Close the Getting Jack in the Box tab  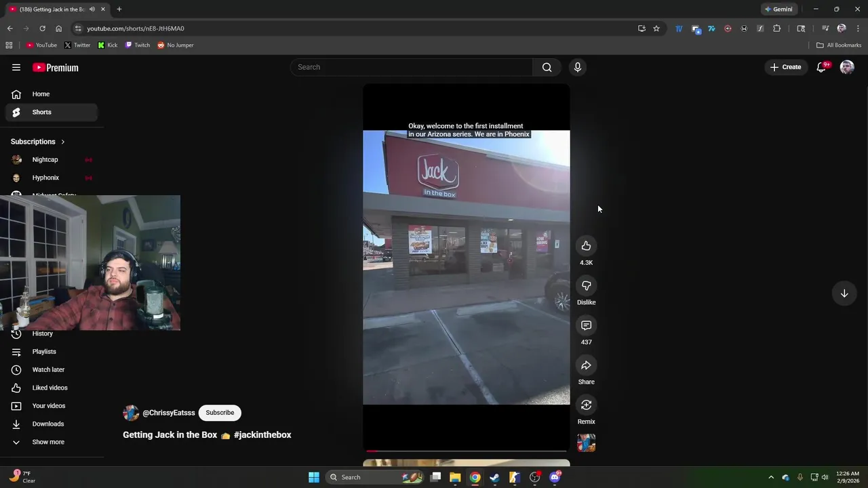pos(103,9)
